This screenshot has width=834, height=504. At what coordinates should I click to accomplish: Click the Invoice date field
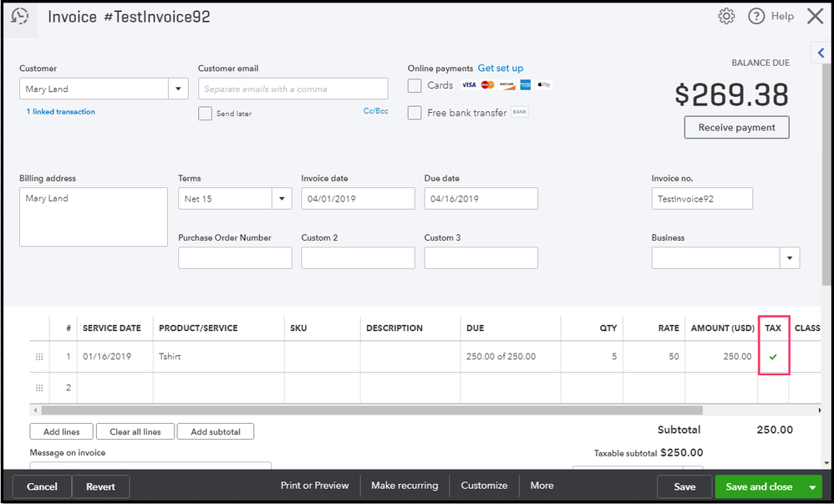[x=358, y=199]
